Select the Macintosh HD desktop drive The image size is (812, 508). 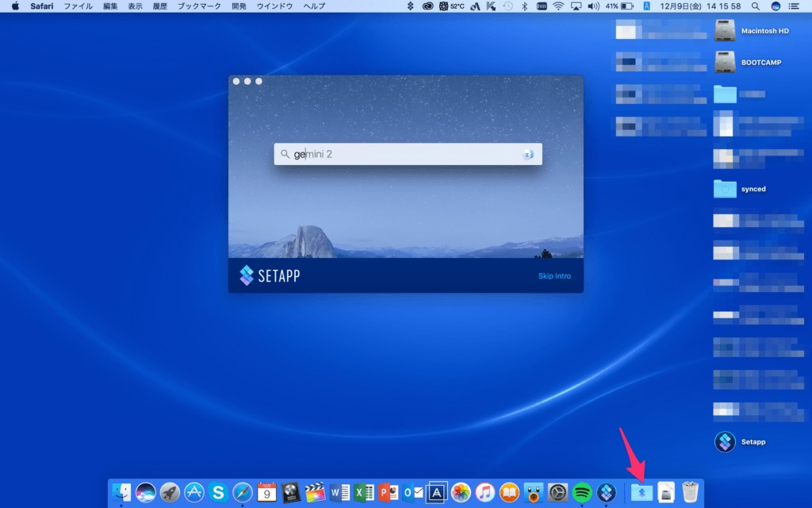point(752,31)
